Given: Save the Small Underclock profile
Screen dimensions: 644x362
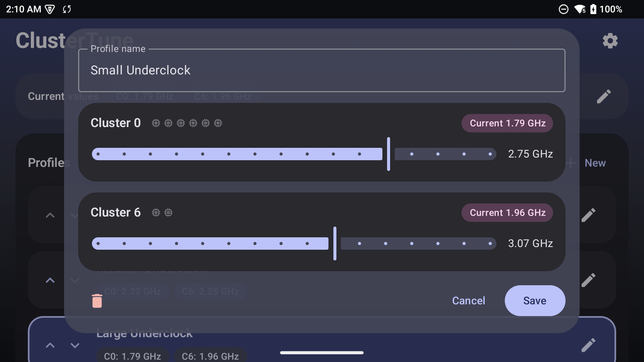Looking at the screenshot, I should tap(535, 301).
